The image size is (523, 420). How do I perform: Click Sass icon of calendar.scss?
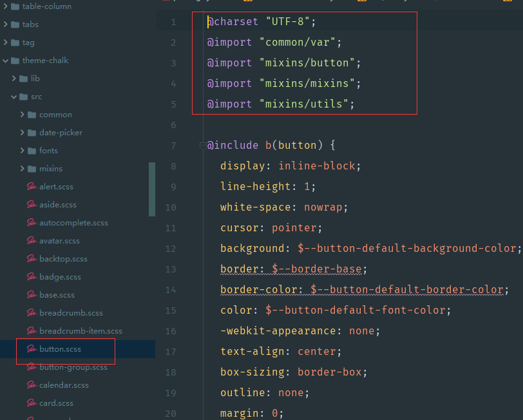(x=32, y=385)
